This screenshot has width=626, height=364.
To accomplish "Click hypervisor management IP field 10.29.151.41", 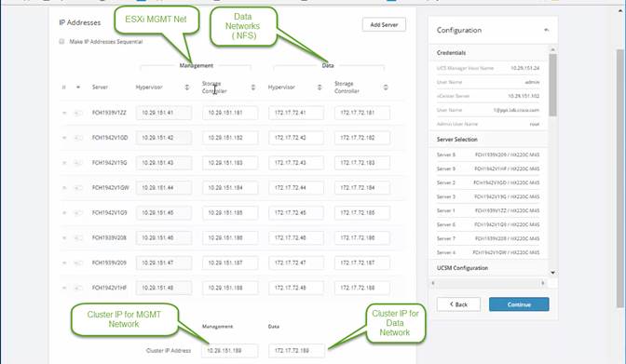I will coord(164,113).
